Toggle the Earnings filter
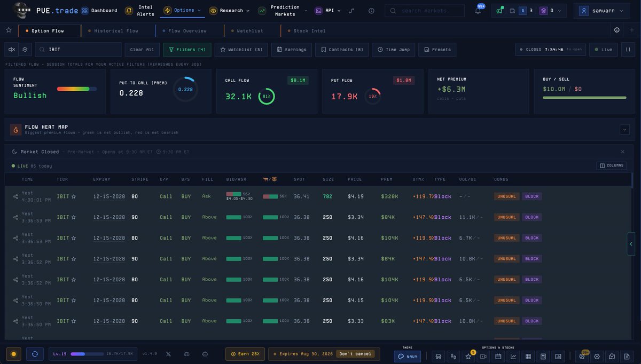641x364 pixels. point(292,50)
